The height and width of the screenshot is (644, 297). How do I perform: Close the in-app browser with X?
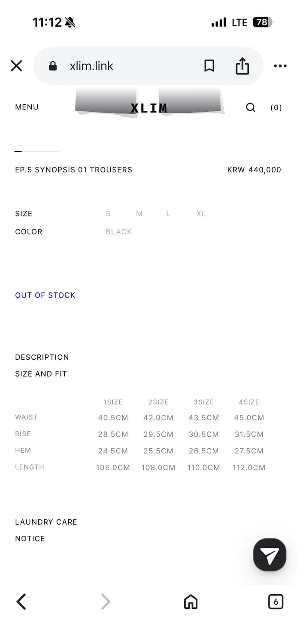[x=16, y=66]
